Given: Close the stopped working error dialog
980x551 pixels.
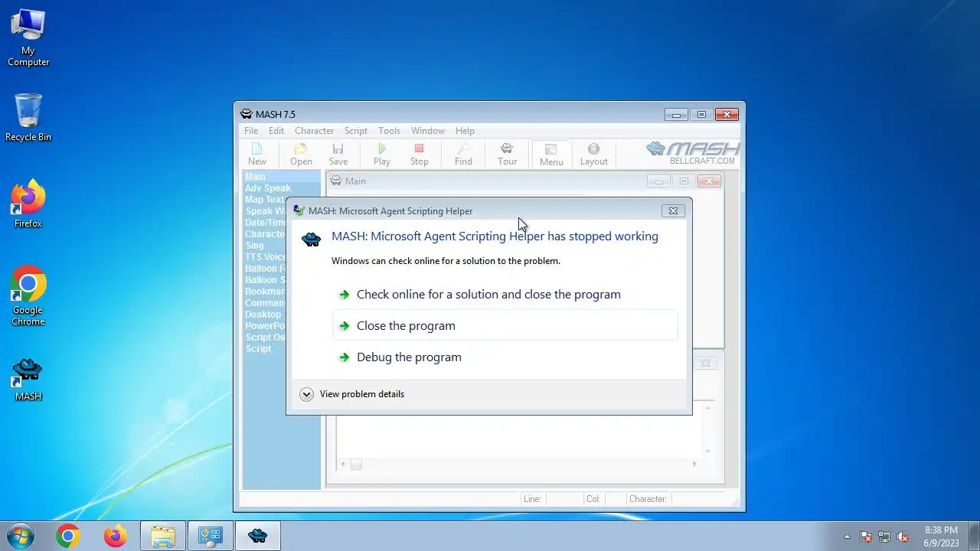Looking at the screenshot, I should click(673, 210).
